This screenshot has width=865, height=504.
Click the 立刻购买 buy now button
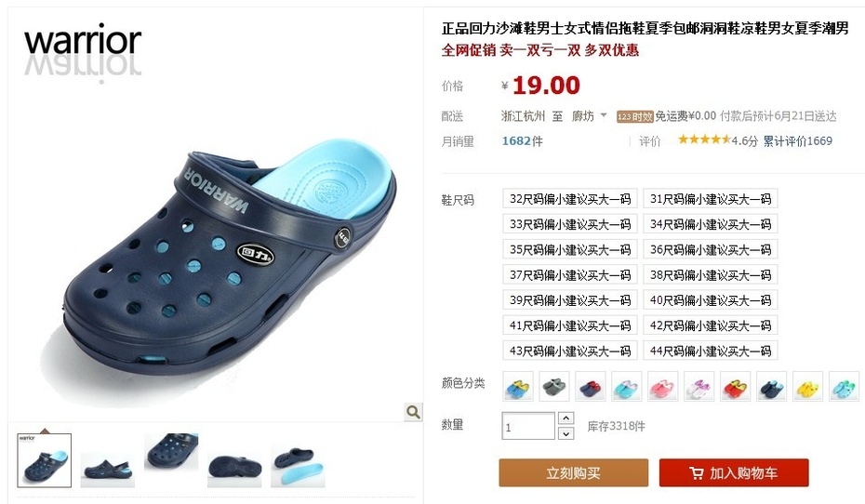pyautogui.click(x=574, y=473)
